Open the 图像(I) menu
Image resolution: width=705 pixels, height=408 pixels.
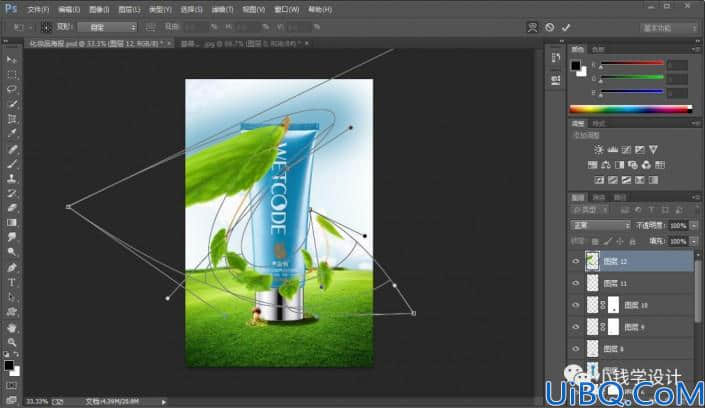99,9
